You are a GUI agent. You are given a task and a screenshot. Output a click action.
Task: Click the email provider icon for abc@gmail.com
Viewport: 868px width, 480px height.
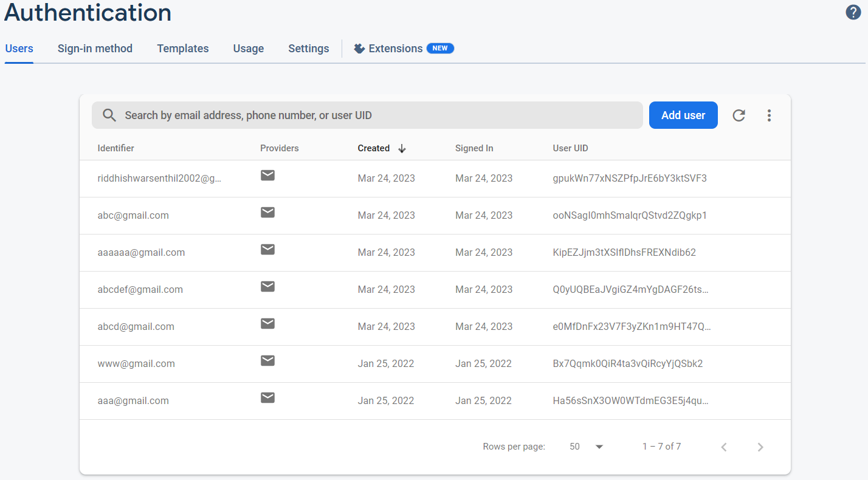pyautogui.click(x=267, y=213)
